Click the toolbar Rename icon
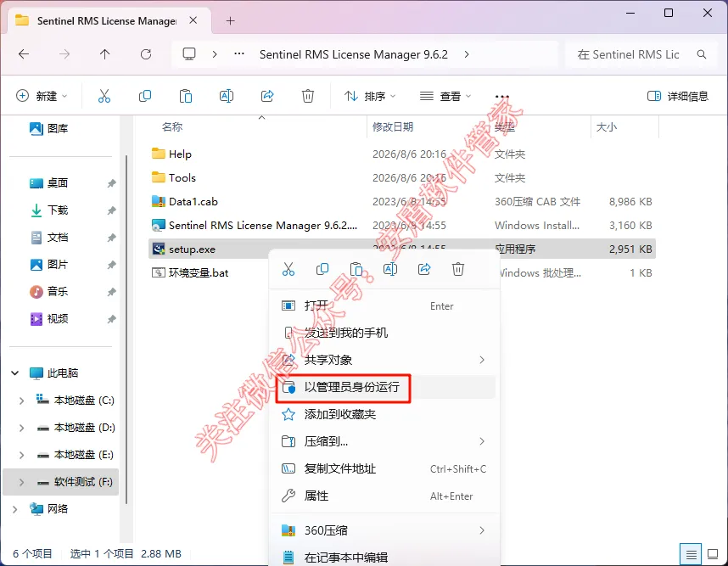The image size is (728, 566). [227, 96]
